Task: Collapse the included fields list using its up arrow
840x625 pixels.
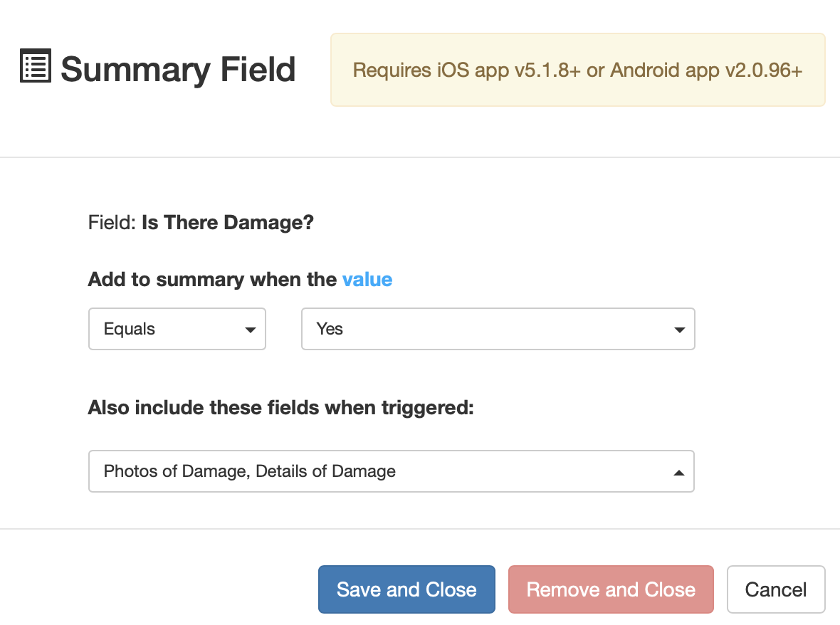Action: (x=679, y=472)
